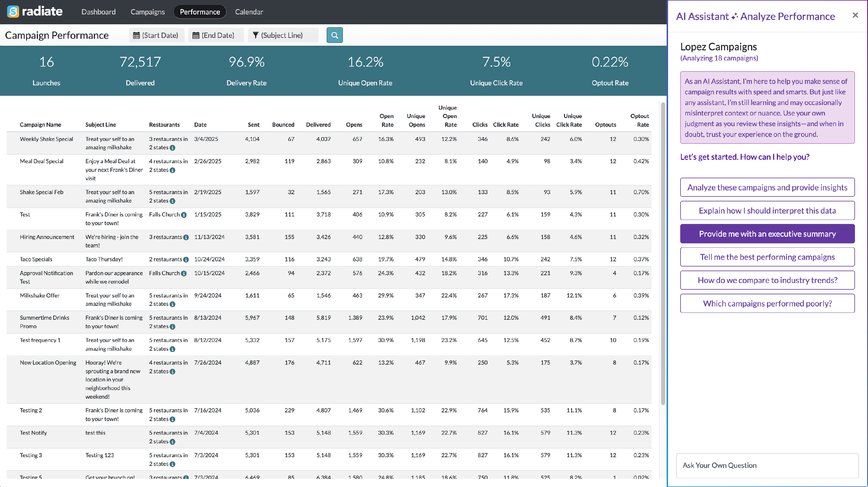Click info icon for Weekly Shake Special restaurants
The width and height of the screenshot is (868, 487).
[x=172, y=148]
